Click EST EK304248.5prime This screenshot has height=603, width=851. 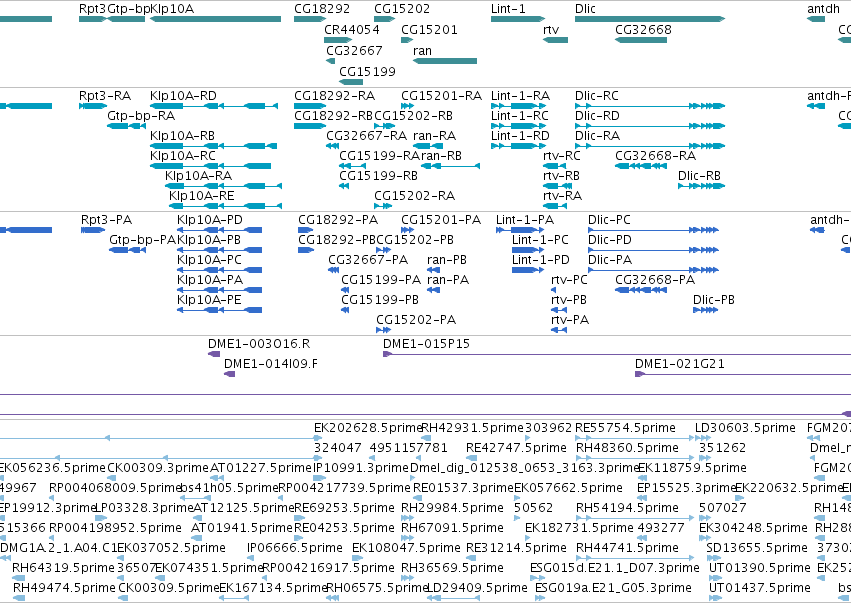coord(704,538)
